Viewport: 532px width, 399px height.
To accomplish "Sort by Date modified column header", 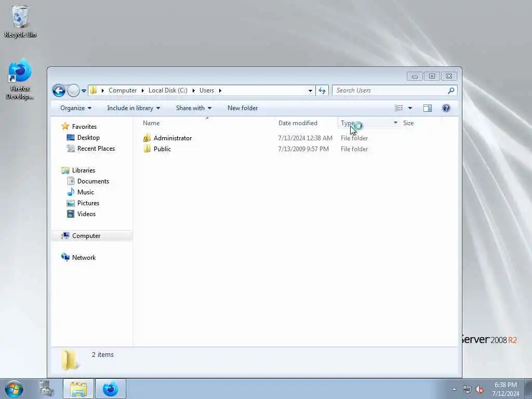I will coord(307,123).
